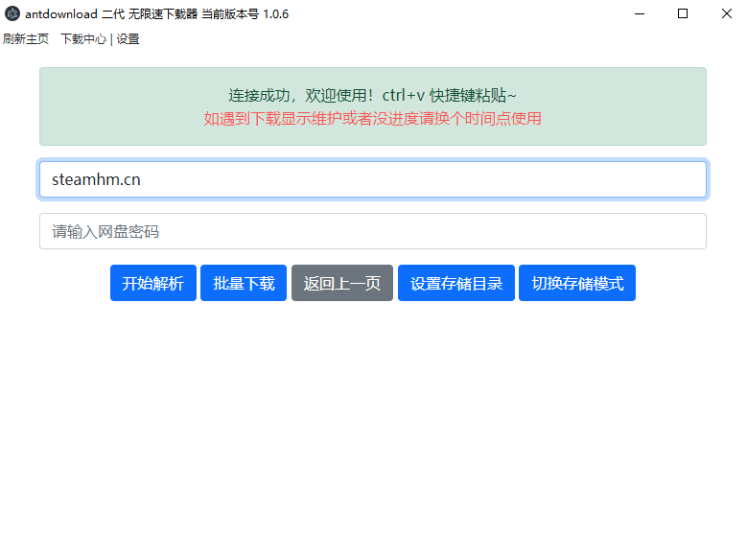The image size is (747, 560).
Task: Toggle storage mode with 切换存储模式
Action: point(577,283)
